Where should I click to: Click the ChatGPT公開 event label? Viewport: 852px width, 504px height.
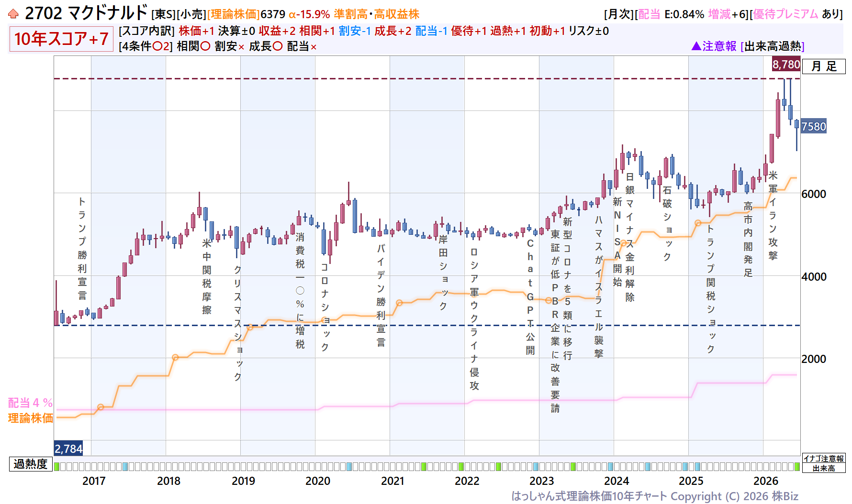point(530,297)
